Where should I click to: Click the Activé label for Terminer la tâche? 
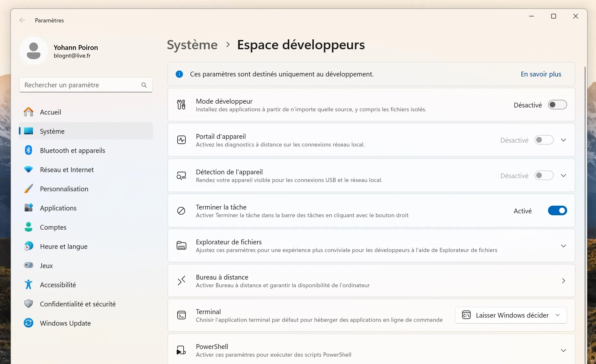click(523, 211)
